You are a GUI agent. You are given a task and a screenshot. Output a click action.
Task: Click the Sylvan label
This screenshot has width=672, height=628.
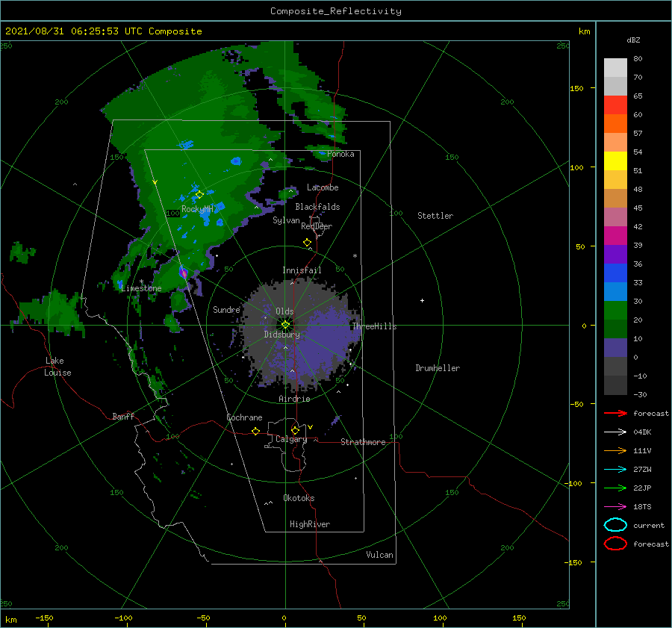[x=286, y=220]
